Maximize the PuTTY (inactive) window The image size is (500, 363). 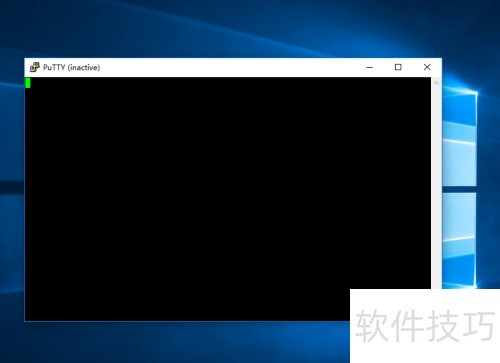click(398, 67)
